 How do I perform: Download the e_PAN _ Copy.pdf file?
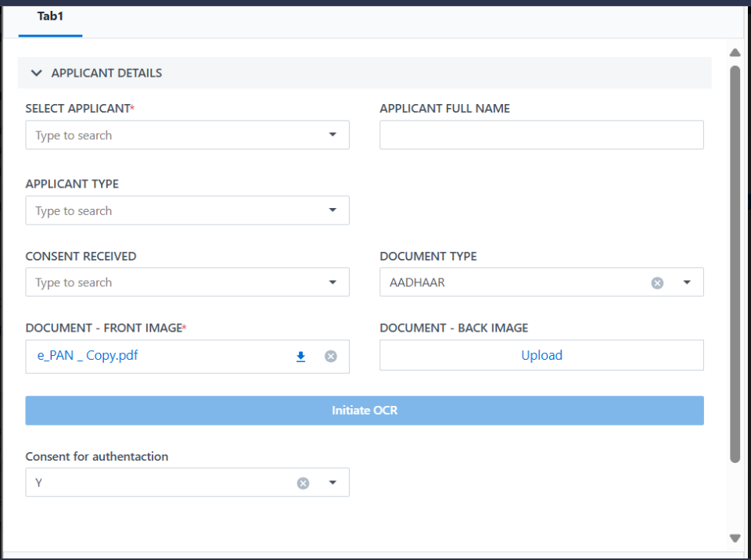[x=300, y=357]
